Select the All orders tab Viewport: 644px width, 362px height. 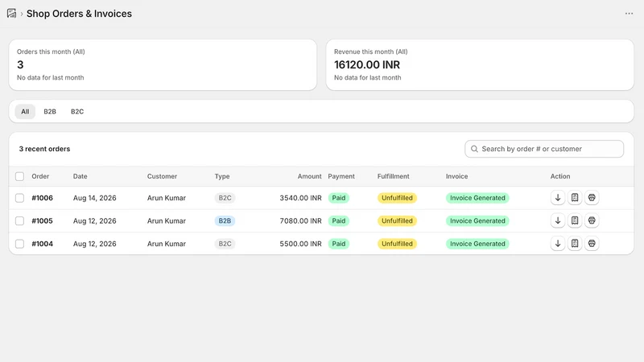tap(25, 112)
